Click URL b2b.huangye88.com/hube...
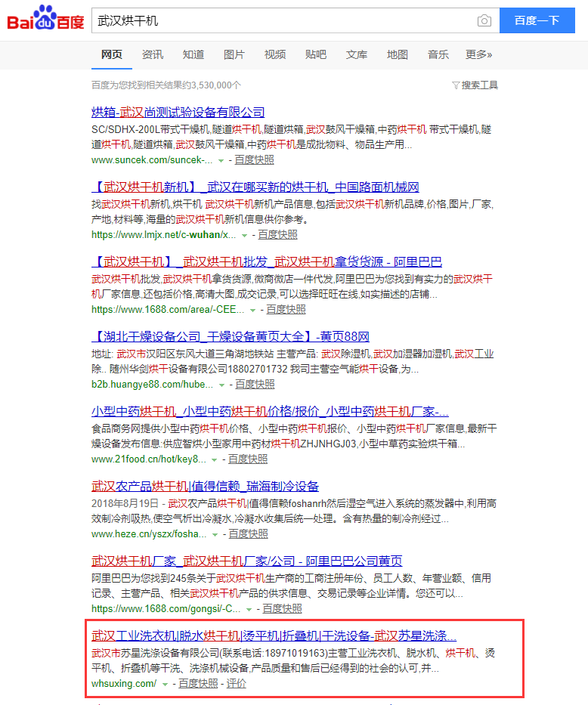Viewport: 588px width, 705px height. pos(152,385)
